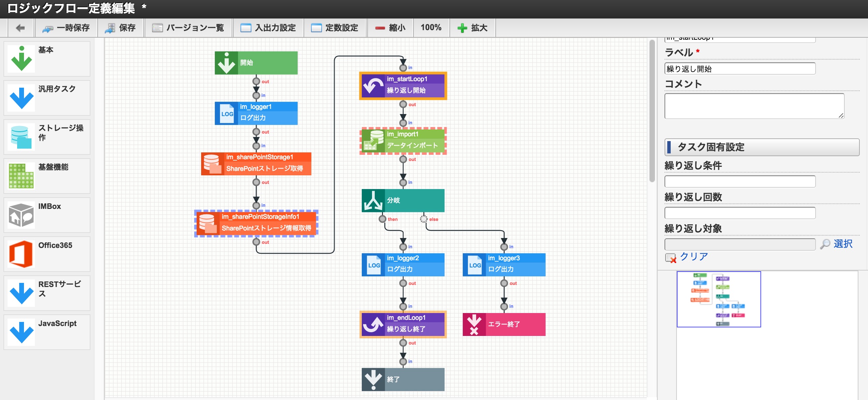Image resolution: width=868 pixels, height=400 pixels.
Task: Open 入出力設定 input output settings
Action: pos(268,28)
